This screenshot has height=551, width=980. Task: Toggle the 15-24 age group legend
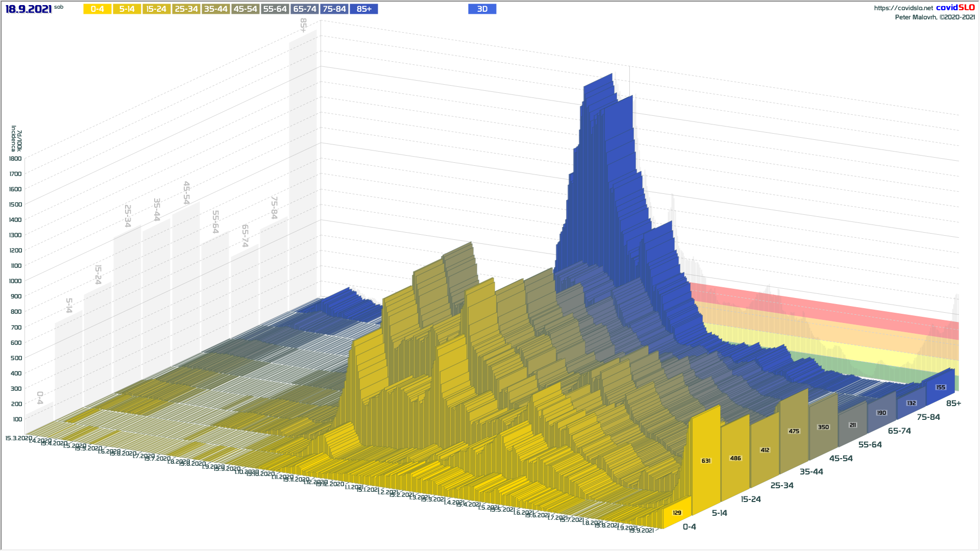click(156, 9)
